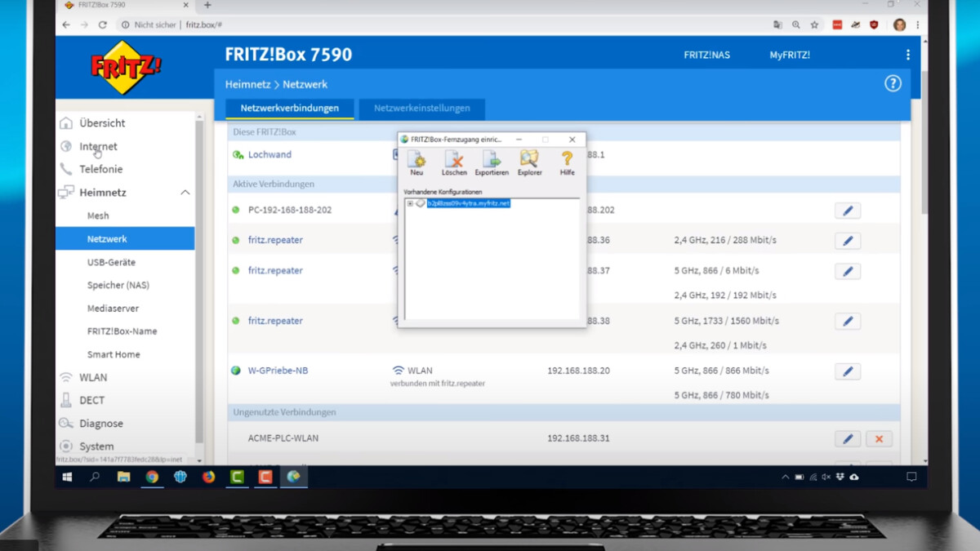Click the Exportieren toolbar icon
This screenshot has width=980, height=551.
pos(492,162)
